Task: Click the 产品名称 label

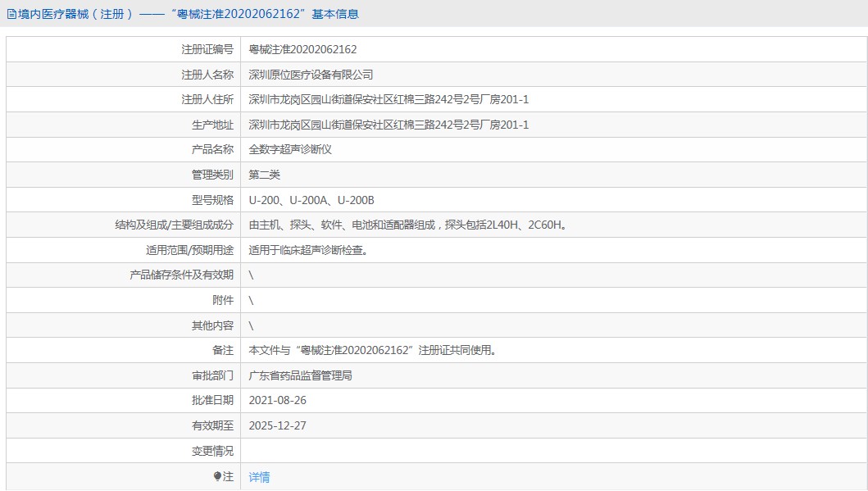Action: pos(212,149)
